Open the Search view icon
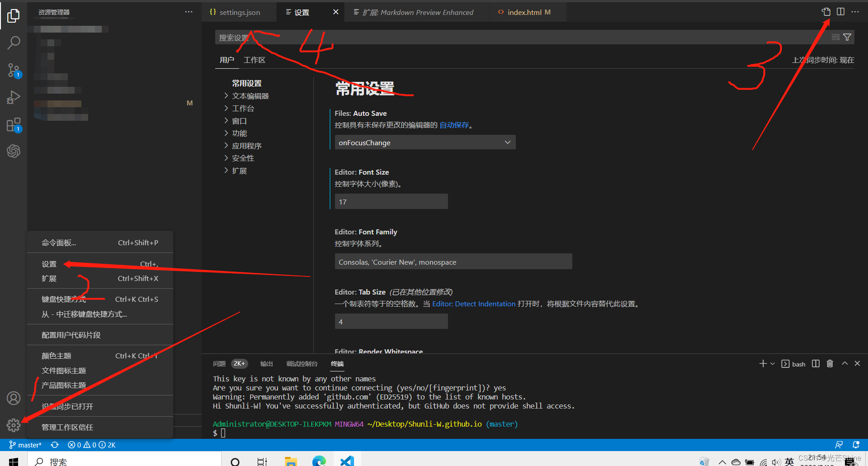The width and height of the screenshot is (868, 466). [x=14, y=43]
